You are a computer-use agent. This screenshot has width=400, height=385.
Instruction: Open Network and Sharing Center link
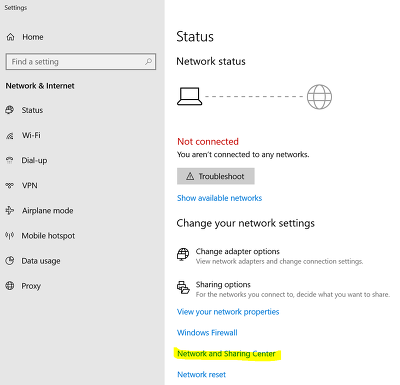click(x=226, y=354)
